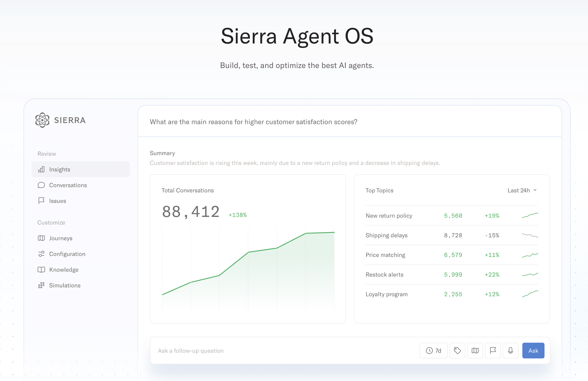Click the flag issues filter icon

tap(493, 350)
